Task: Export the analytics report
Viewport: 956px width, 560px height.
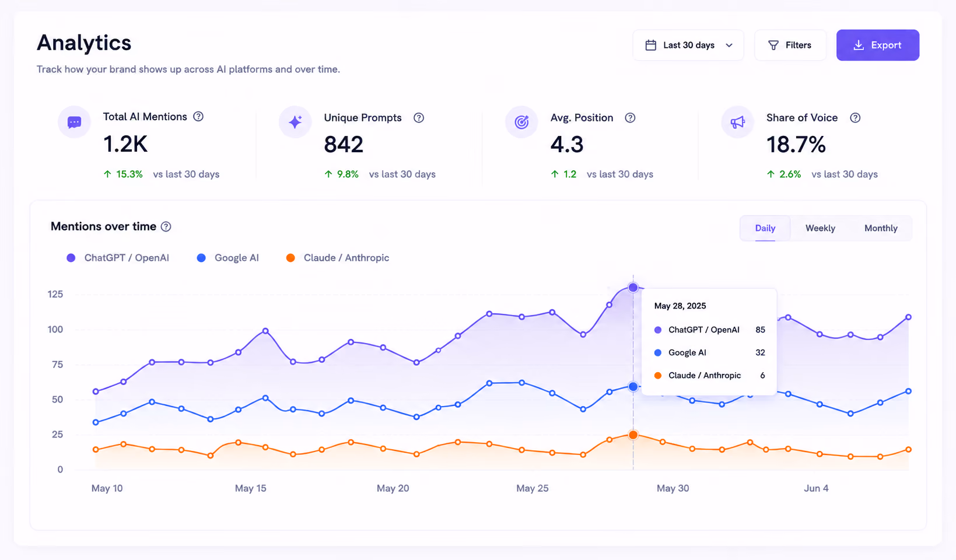Action: (878, 45)
